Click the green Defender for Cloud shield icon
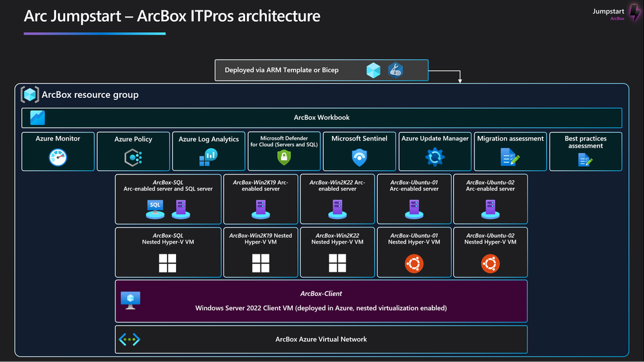Viewport: 644px width, 362px height. click(284, 157)
